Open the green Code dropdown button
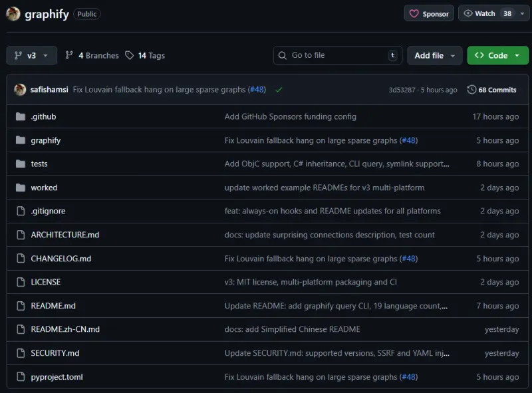532x393 pixels. (497, 56)
